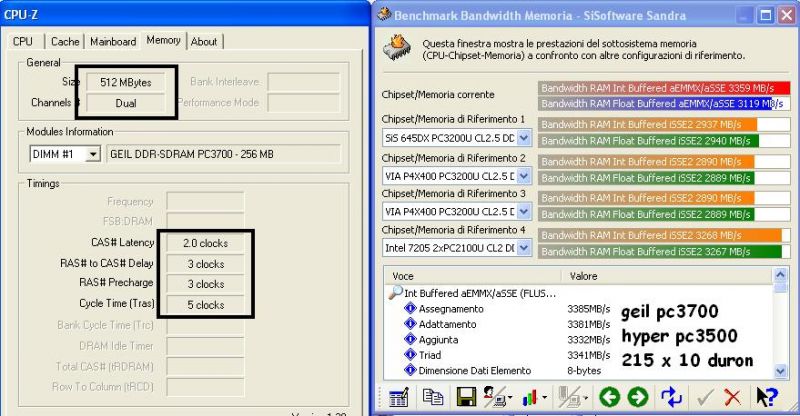Viewport: 800px width, 416px height.
Task: Click the CAS# Latency 2.0 clocks value
Action: (205, 243)
